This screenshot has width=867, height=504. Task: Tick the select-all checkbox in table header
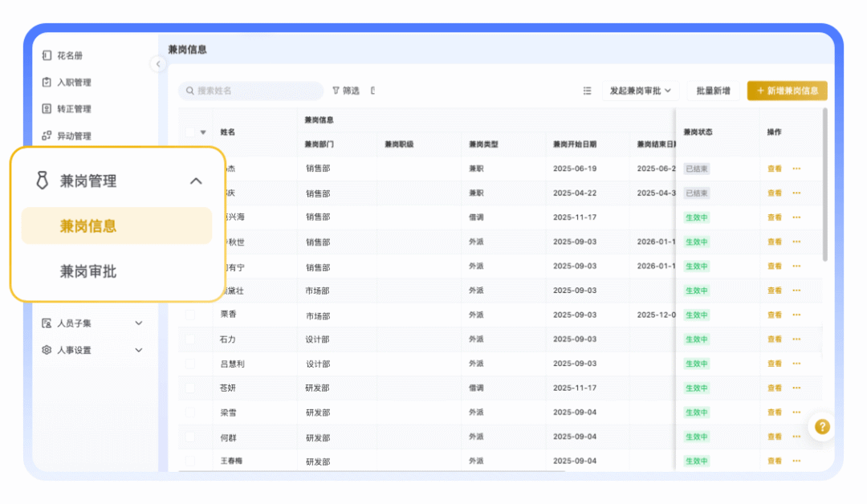coord(189,132)
